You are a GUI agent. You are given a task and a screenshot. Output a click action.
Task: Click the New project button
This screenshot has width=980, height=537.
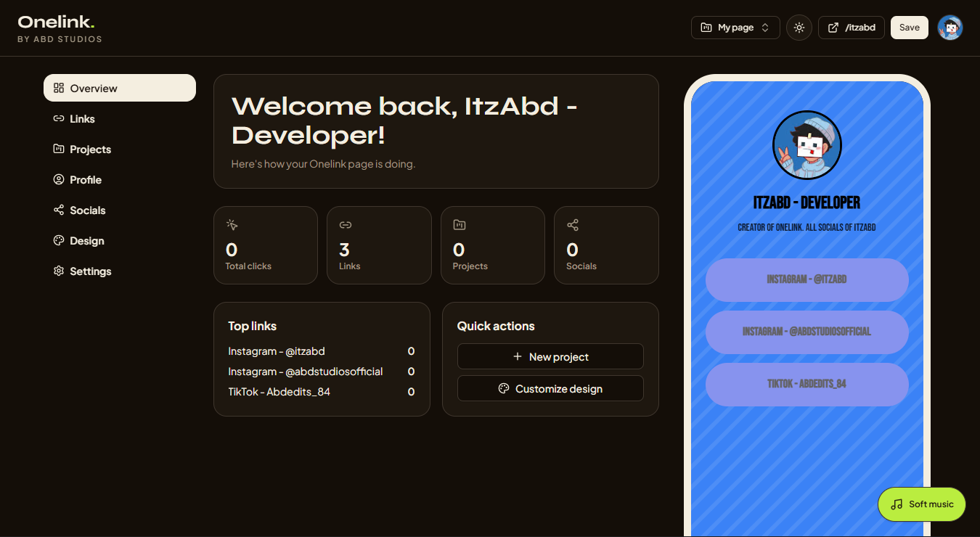[x=550, y=356]
